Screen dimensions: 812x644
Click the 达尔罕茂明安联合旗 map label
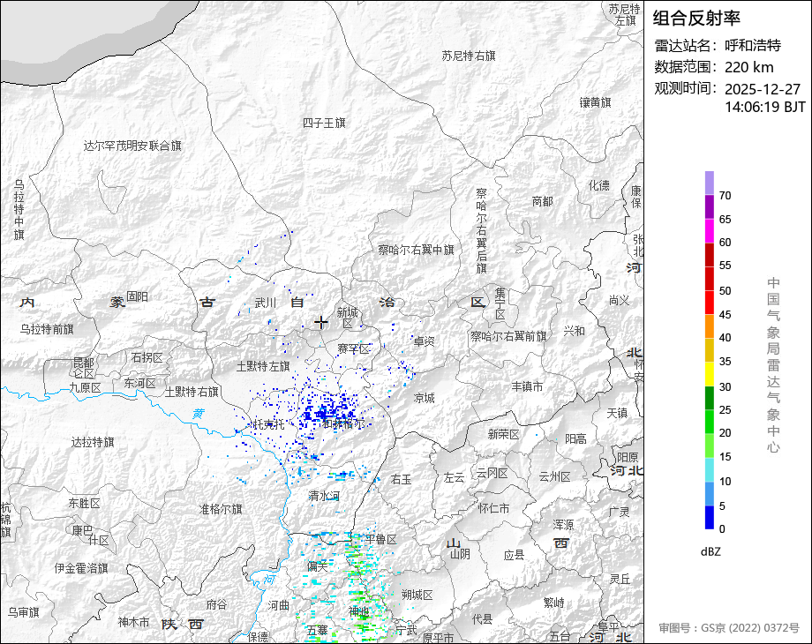[132, 146]
